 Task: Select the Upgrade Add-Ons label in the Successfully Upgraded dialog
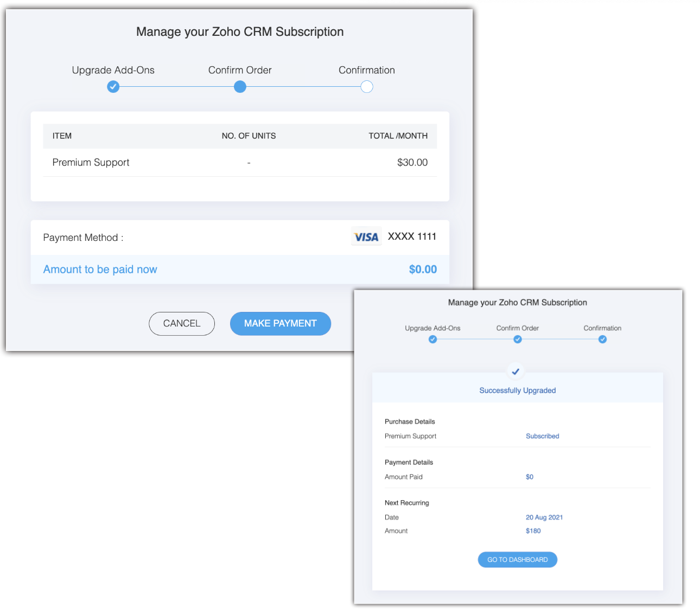pyautogui.click(x=432, y=328)
